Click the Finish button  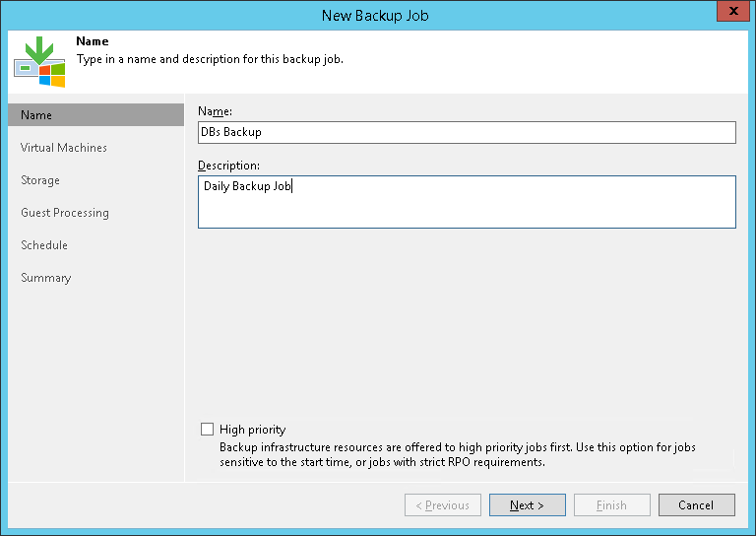click(611, 505)
